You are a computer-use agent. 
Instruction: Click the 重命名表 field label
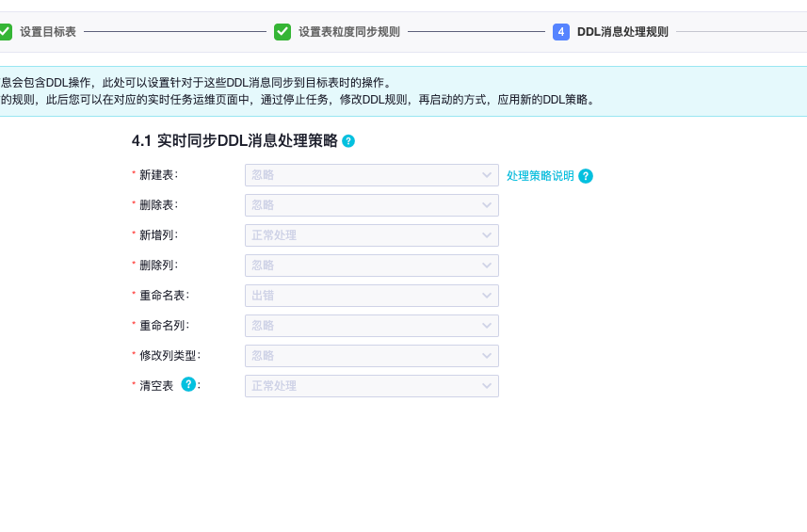(x=164, y=296)
